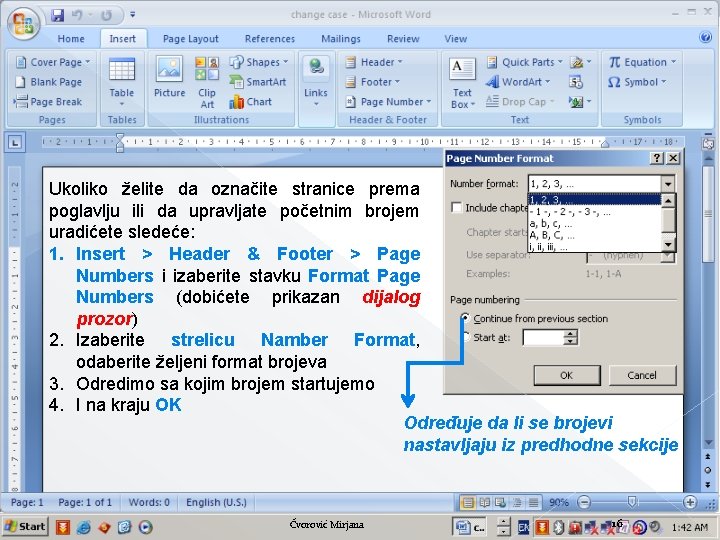Open the References tab
The height and width of the screenshot is (540, 720).
point(270,39)
